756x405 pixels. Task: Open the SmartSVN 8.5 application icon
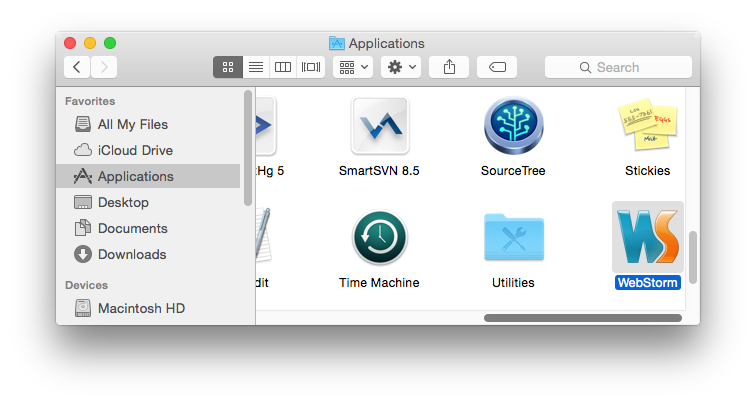[380, 126]
